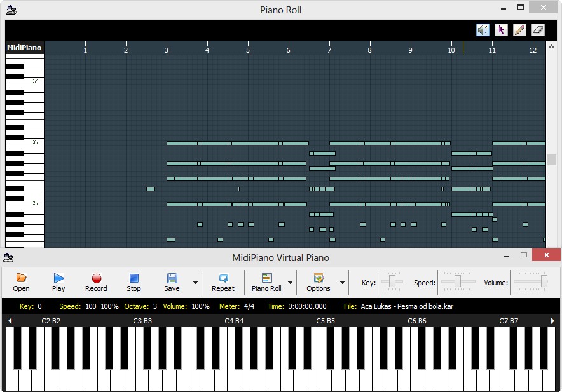The height and width of the screenshot is (392, 562).
Task: Click the Piano Roll scroll up arrow
Action: click(551, 46)
